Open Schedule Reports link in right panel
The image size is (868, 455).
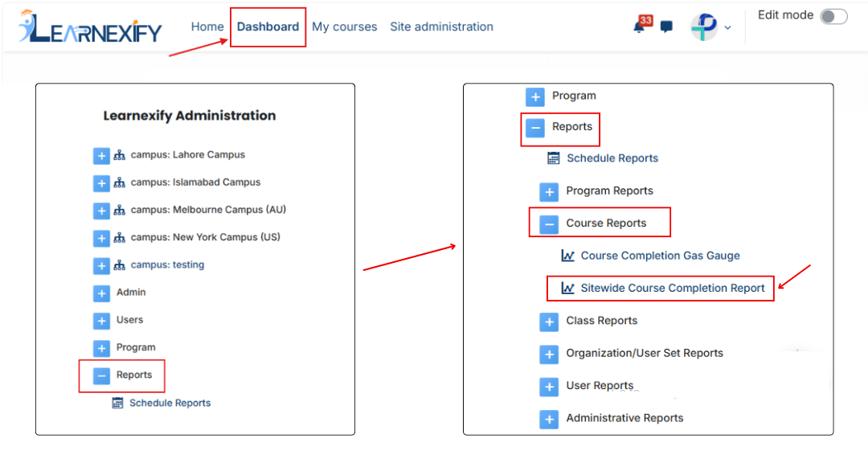pyautogui.click(x=612, y=158)
